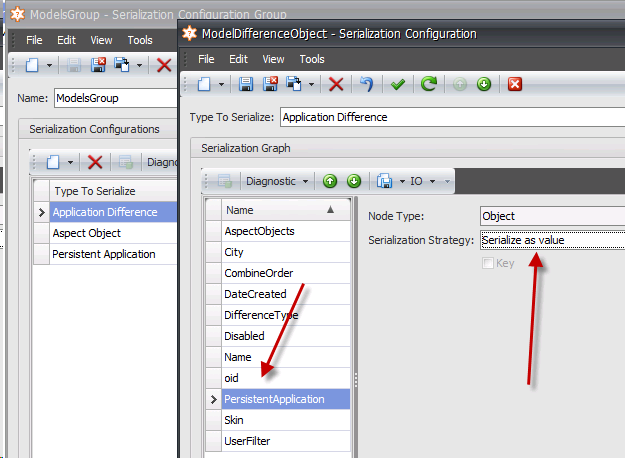625x458 pixels.
Task: Open Tools menu in ModelDifferenceObject window
Action: 312,59
